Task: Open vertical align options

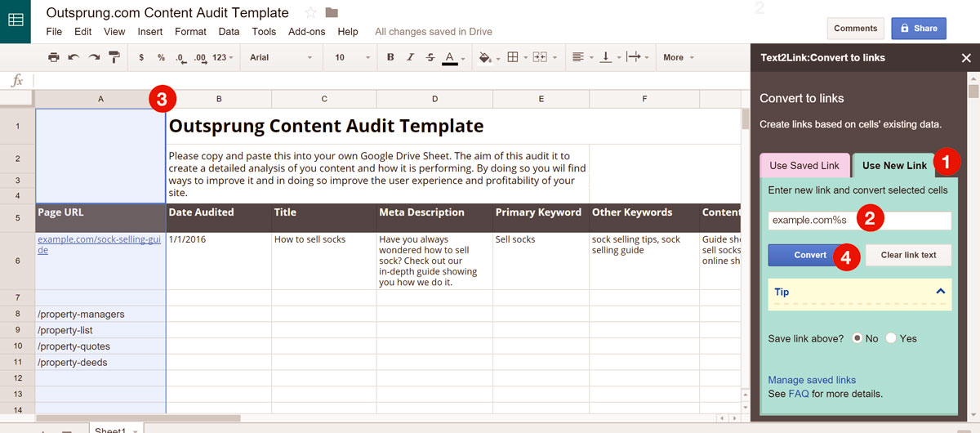Action: coord(605,57)
